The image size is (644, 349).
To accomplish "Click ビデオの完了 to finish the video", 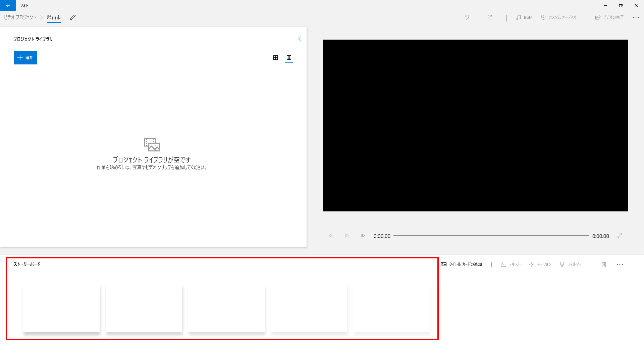I will click(609, 17).
